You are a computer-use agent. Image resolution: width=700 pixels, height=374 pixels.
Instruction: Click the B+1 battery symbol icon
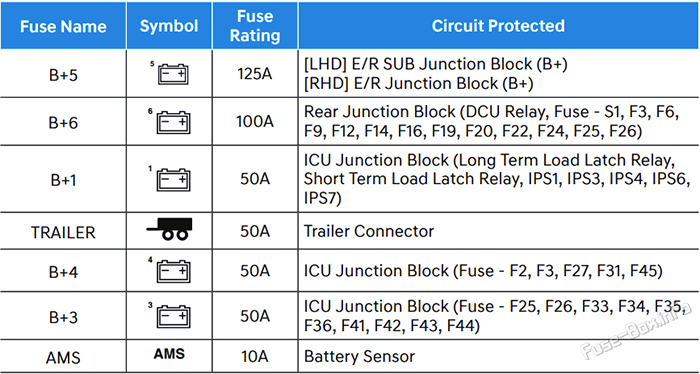pos(172,179)
